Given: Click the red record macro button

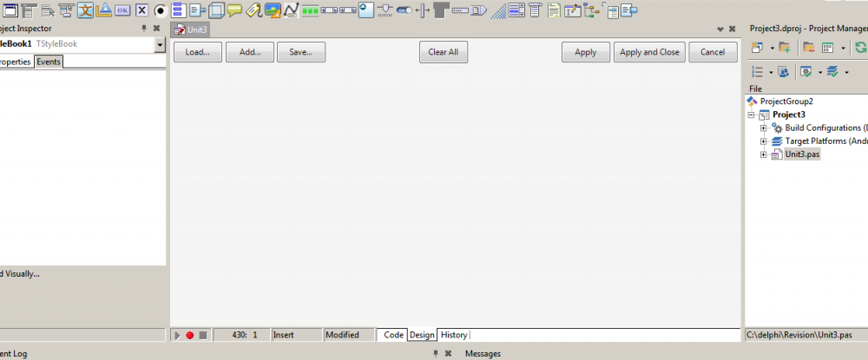Looking at the screenshot, I should [x=190, y=335].
